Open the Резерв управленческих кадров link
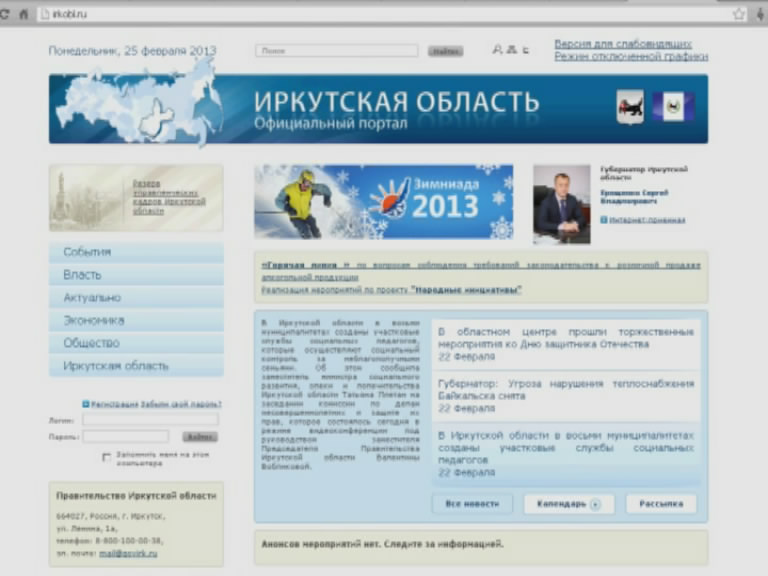The height and width of the screenshot is (576, 768). (x=168, y=197)
